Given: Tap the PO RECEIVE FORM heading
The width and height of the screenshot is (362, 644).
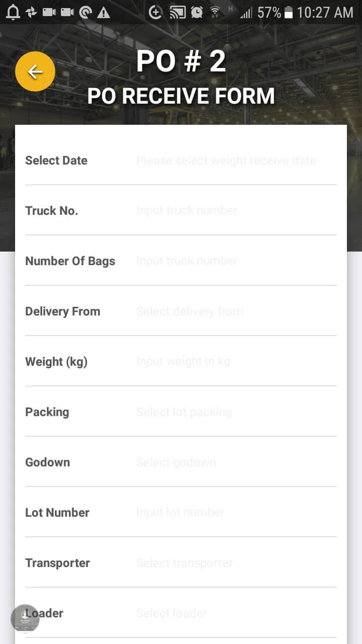Looking at the screenshot, I should (181, 96).
